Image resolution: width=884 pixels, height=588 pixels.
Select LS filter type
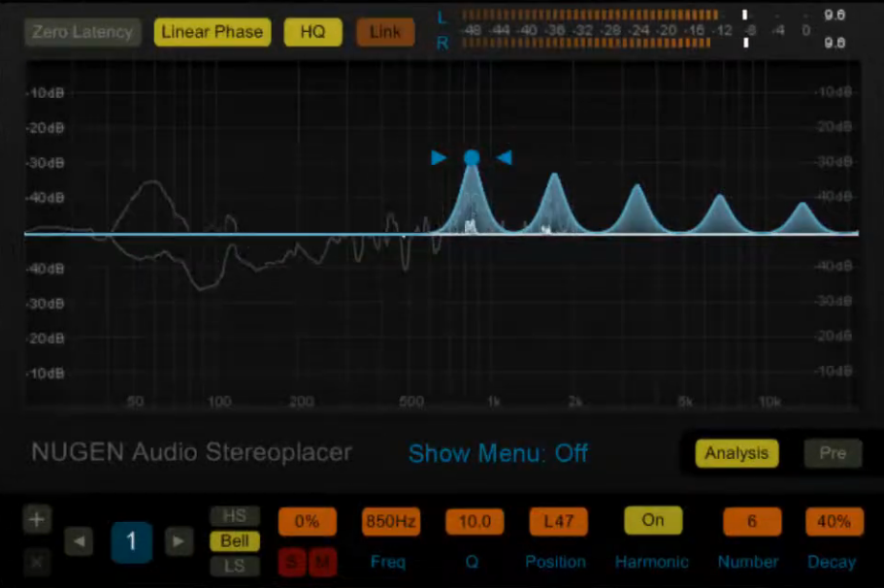[235, 566]
